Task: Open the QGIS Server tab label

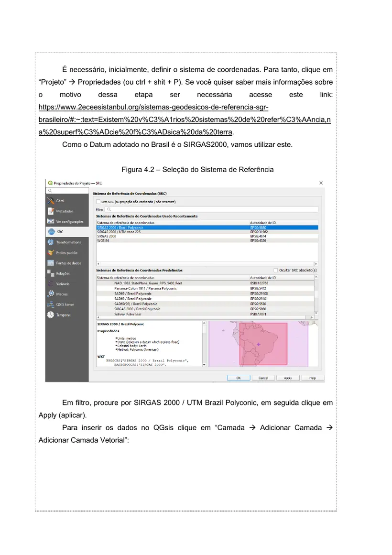Action: click(x=65, y=305)
